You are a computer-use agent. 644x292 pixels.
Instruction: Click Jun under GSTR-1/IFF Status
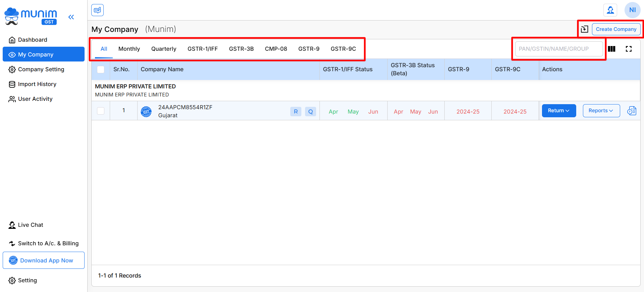pos(373,112)
